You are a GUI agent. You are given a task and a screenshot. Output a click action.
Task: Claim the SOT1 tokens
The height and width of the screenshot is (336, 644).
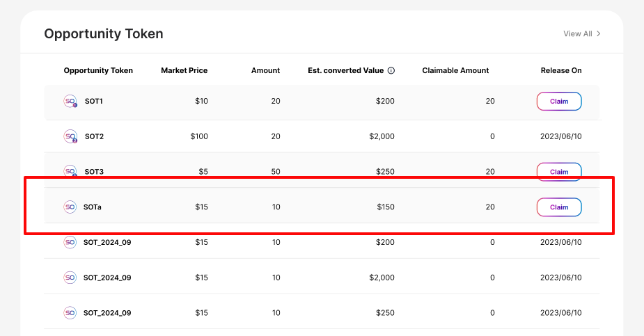[558, 102]
